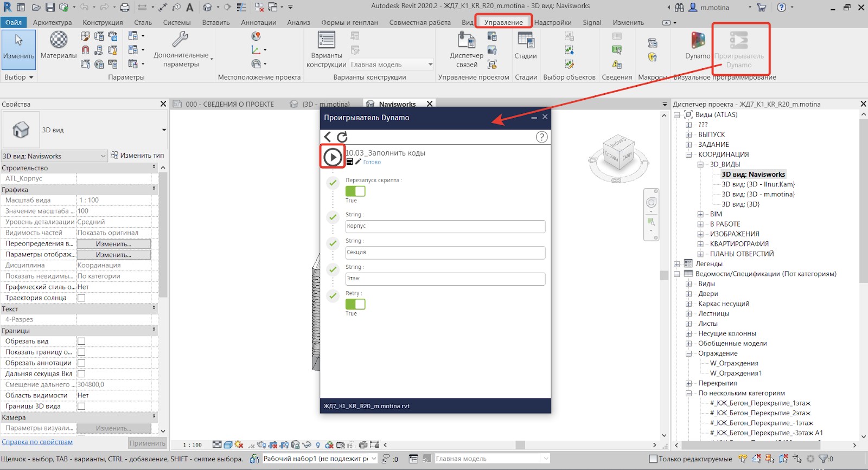
Task: Click the Применить button
Action: pyautogui.click(x=147, y=443)
